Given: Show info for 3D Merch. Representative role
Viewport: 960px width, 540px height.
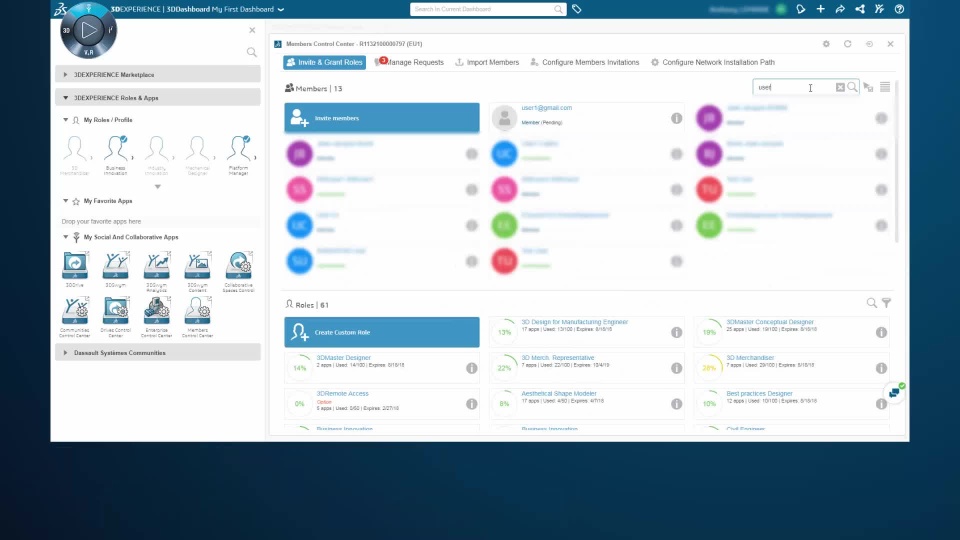Looking at the screenshot, I should [677, 368].
